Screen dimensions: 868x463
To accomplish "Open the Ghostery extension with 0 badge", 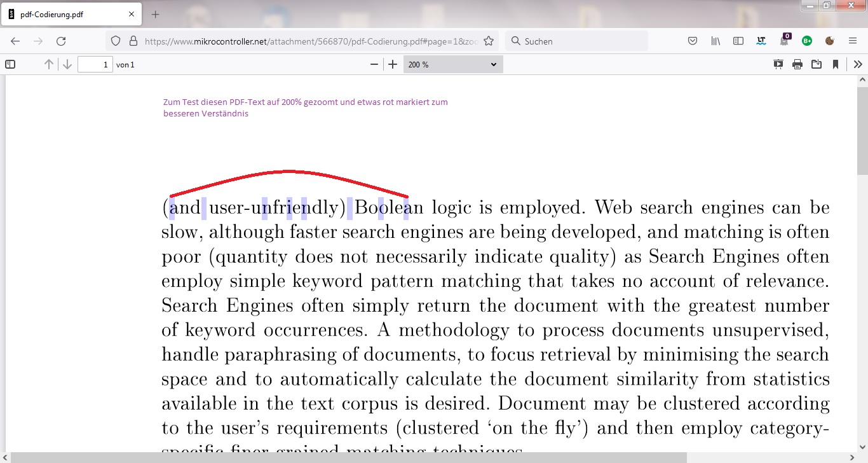I will (x=784, y=40).
